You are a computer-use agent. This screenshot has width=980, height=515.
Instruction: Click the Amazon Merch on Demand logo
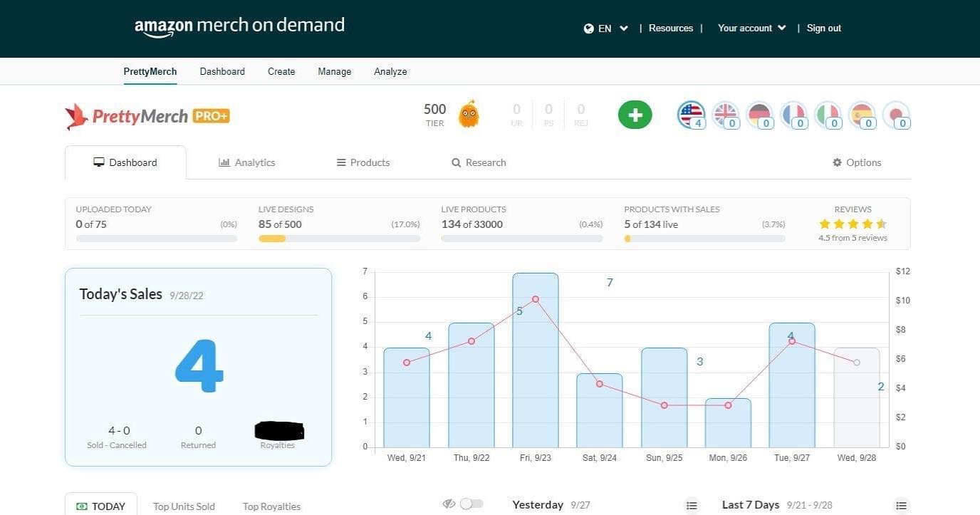tap(239, 26)
